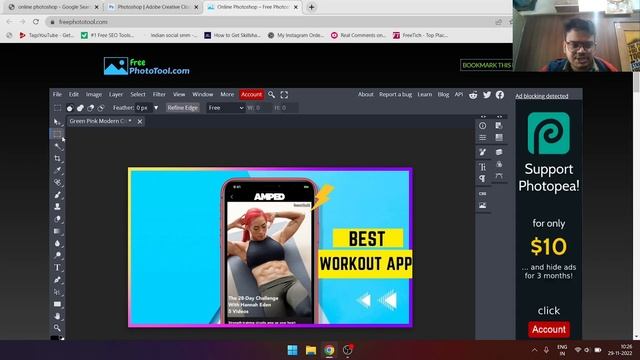Open the File menu
The image size is (640, 360).
point(57,94)
